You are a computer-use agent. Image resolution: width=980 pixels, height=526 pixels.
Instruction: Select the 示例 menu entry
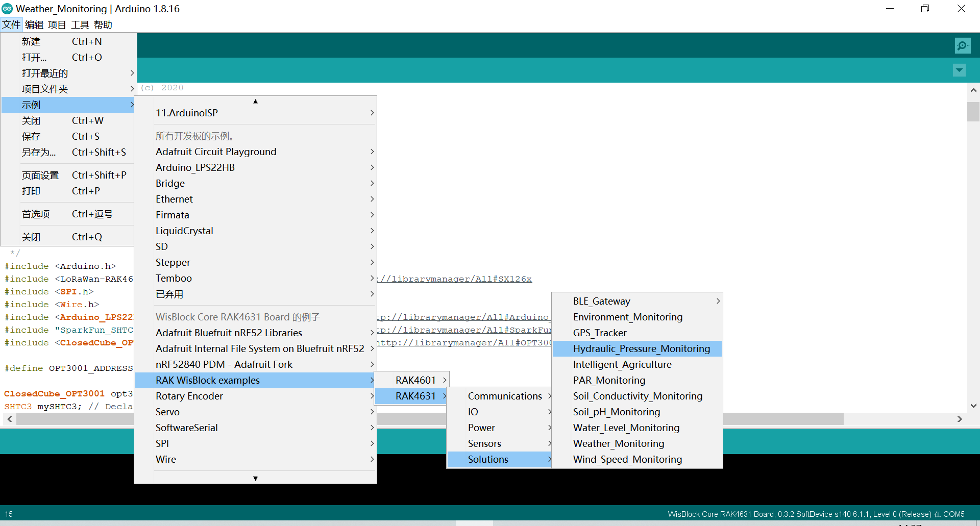(68, 105)
